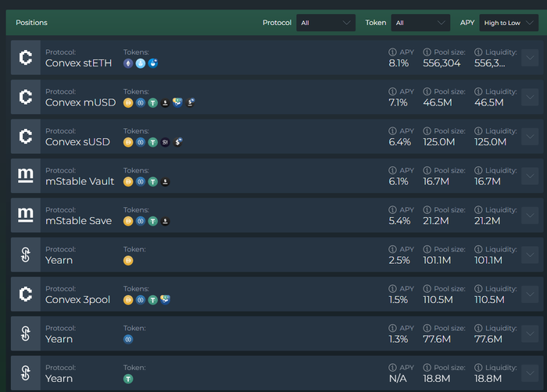Screen dimensions: 547x392
Task: Expand the Yearn 1.3% APY row
Action: pyautogui.click(x=530, y=333)
